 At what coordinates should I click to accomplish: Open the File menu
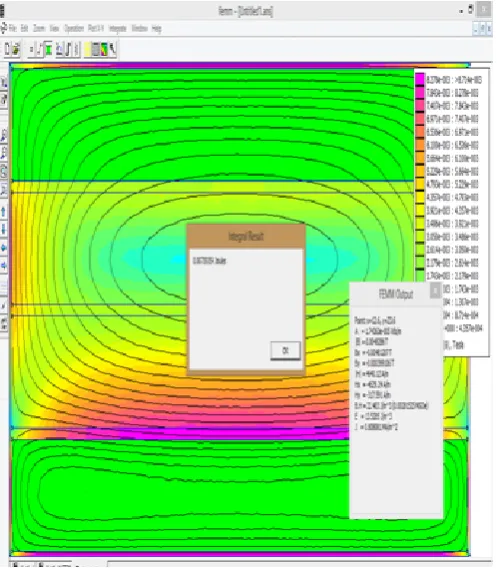click(13, 28)
